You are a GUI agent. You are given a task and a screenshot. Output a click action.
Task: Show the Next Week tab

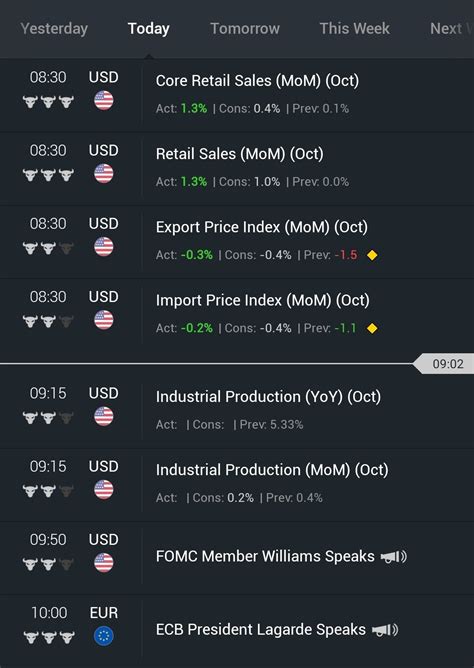point(452,29)
